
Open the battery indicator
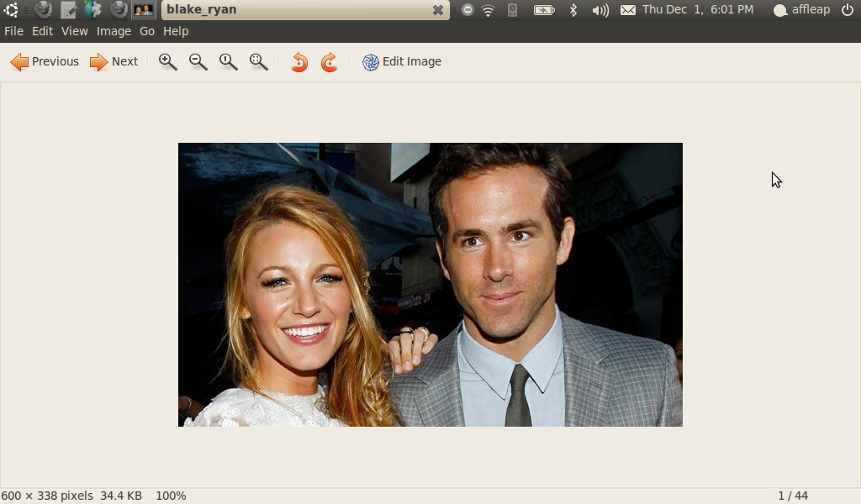(x=544, y=9)
